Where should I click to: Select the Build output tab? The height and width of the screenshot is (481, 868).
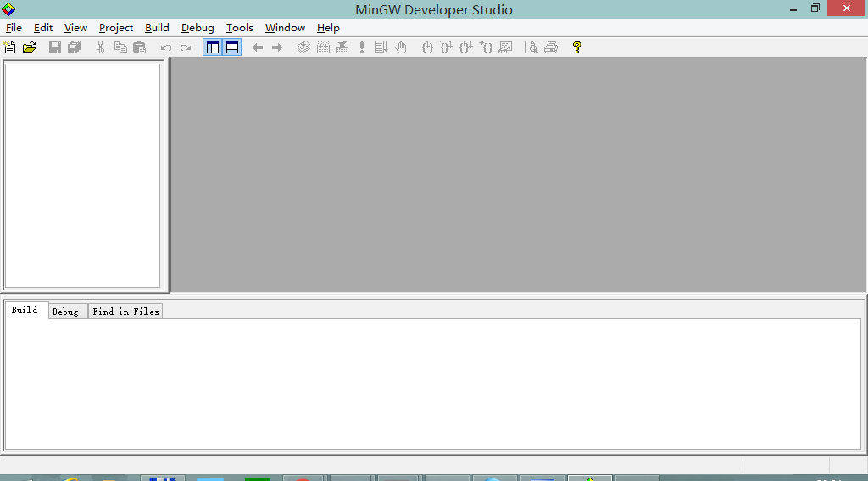point(25,310)
